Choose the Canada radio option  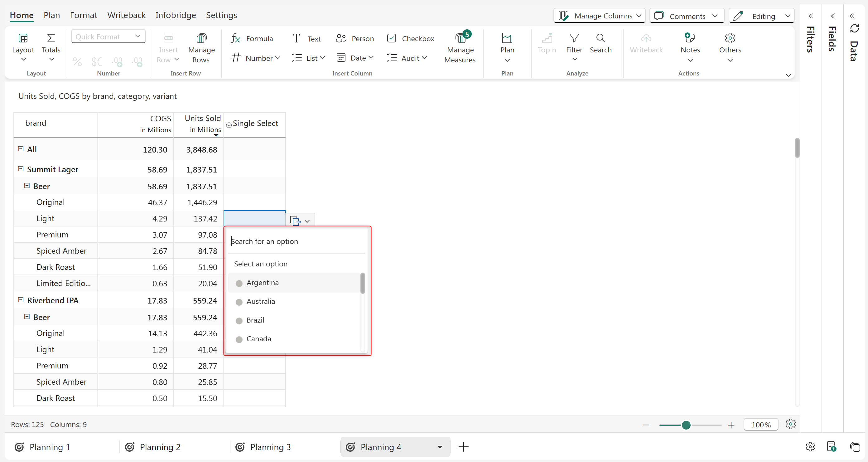pos(239,339)
